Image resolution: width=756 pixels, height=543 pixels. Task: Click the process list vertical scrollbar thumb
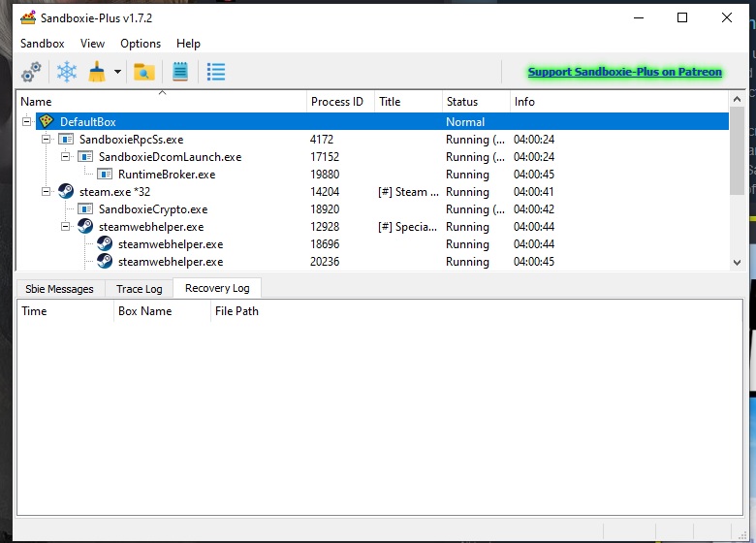pos(737,150)
